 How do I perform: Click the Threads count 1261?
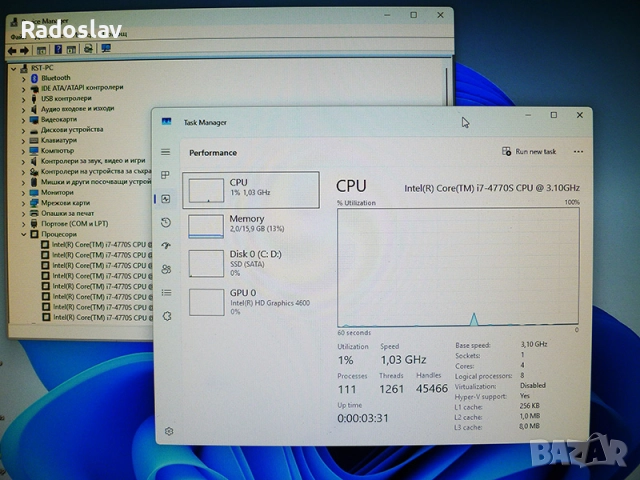click(391, 389)
